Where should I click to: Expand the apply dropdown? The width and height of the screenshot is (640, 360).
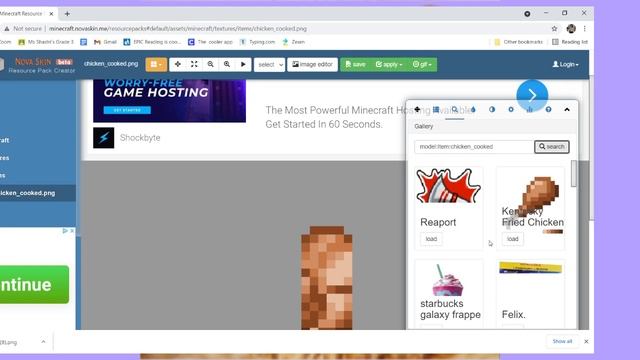[389, 64]
